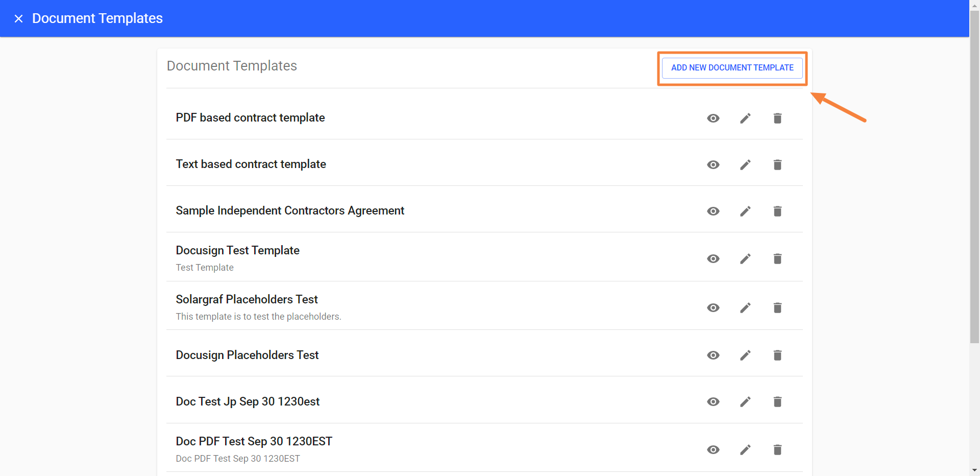Click the vertical scrollbar thumb
980x476 pixels.
pos(974,174)
